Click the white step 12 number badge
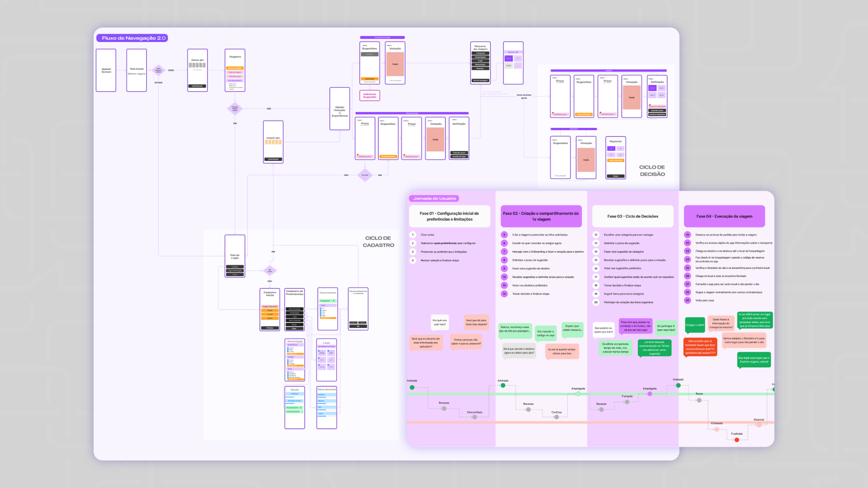This screenshot has width=868, height=488. tap(595, 235)
